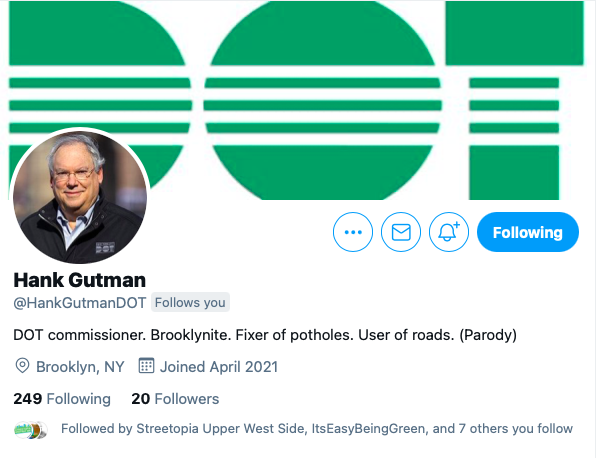Click the Brooklyn, NY location text

tap(80, 366)
